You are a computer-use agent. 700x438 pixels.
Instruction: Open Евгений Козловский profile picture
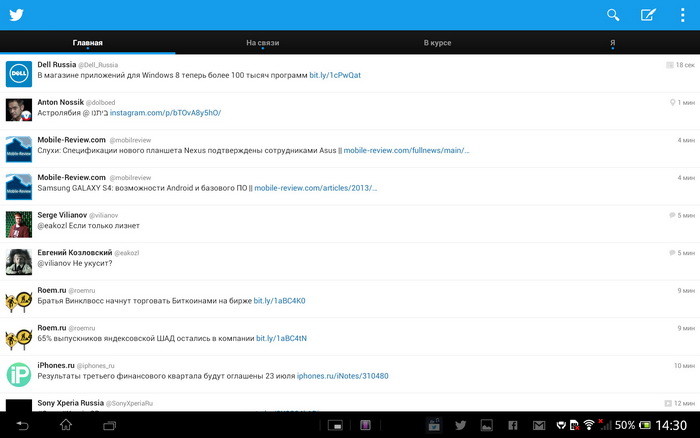coord(19,262)
